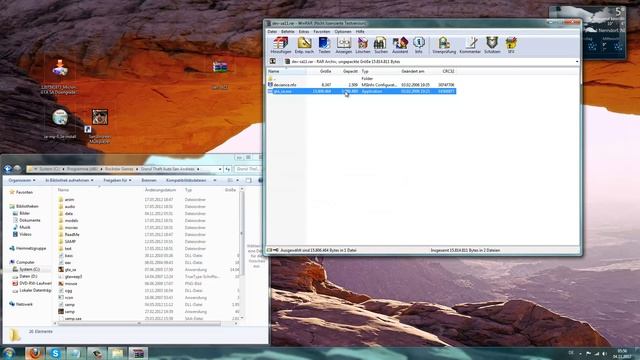
Task: Click the Explorer back arrow button
Action: tap(7, 169)
